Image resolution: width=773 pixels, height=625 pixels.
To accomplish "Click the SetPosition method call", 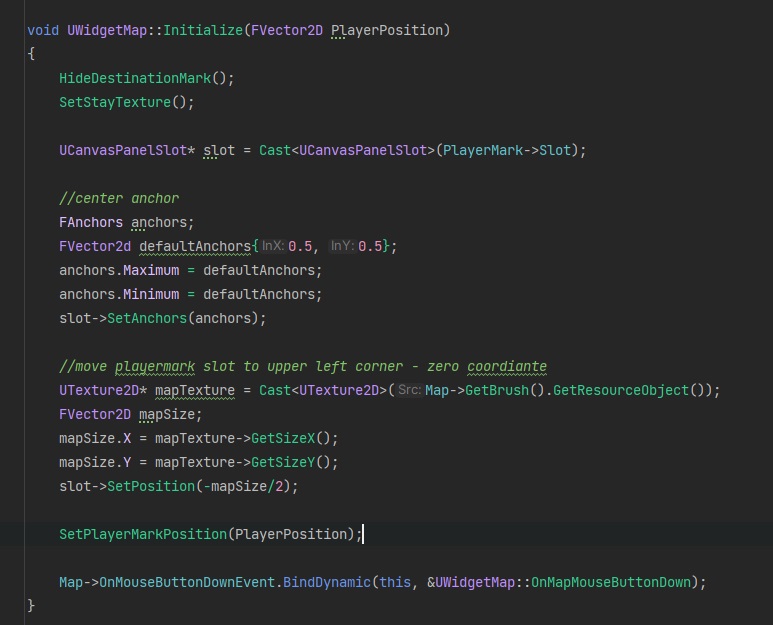I will click(151, 486).
